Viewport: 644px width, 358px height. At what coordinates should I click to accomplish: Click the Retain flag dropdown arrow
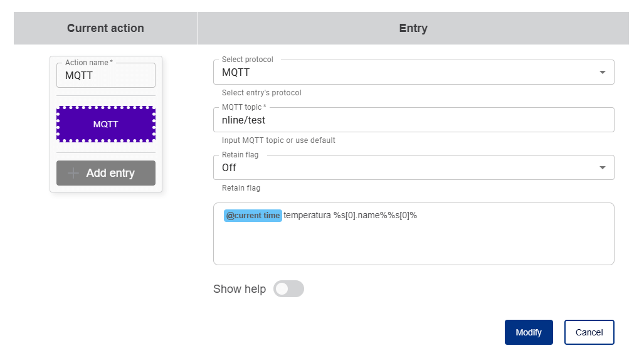click(603, 167)
